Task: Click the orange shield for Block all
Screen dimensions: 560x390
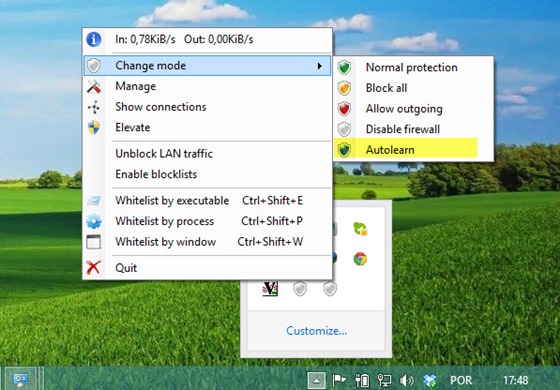Action: [344, 88]
